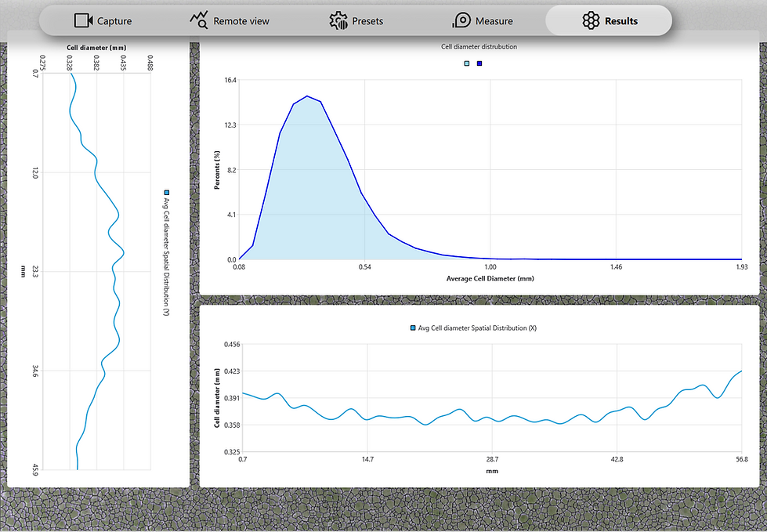
Task: Click the Spatial Distribution (X) legend marker
Action: tap(413, 328)
